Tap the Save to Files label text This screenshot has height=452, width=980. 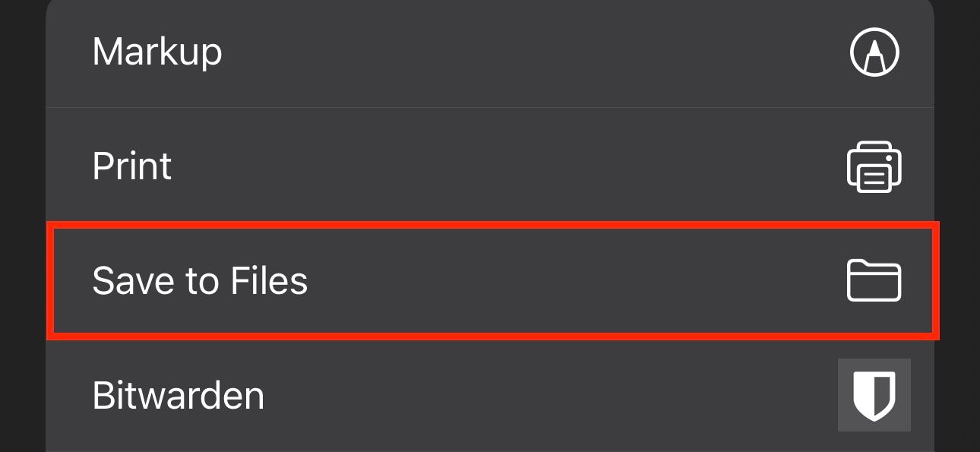201,280
